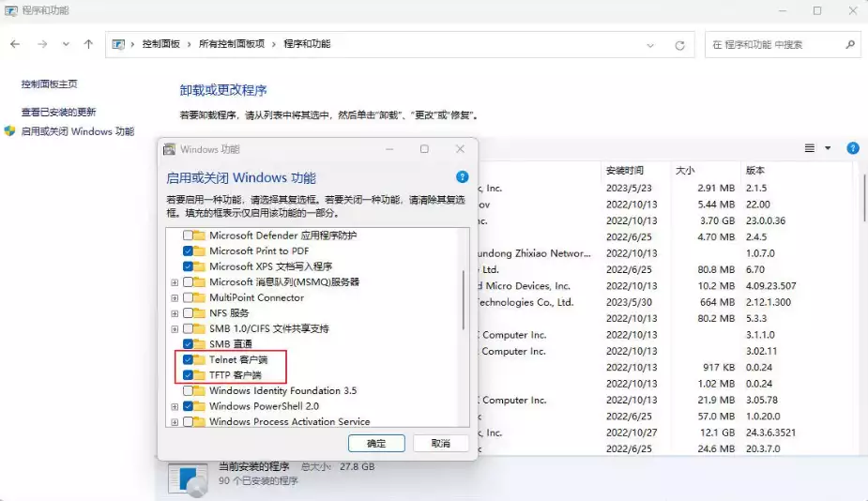Refresh the 程序和功能 page
This screenshot has height=501, width=868.
(x=679, y=45)
